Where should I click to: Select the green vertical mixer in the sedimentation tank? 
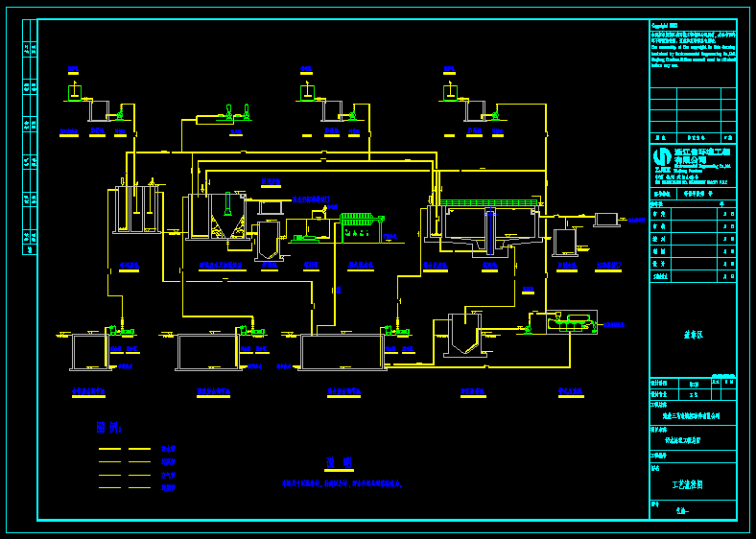(227, 203)
